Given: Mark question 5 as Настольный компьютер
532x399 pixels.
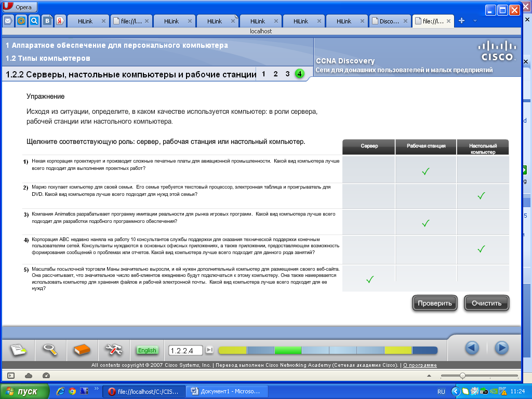Looking at the screenshot, I should tap(483, 278).
